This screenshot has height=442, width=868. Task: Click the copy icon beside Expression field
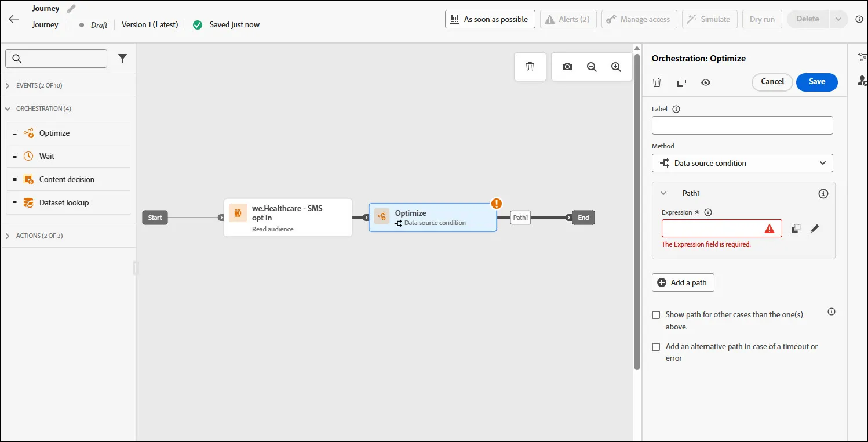796,229
